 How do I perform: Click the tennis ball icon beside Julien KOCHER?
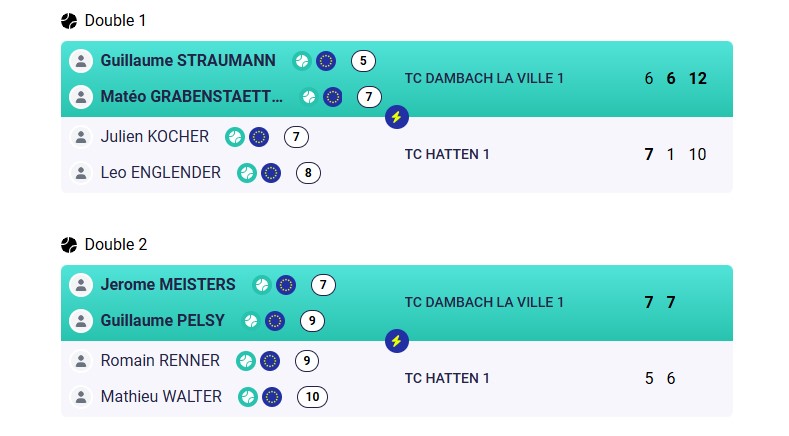pyautogui.click(x=235, y=137)
